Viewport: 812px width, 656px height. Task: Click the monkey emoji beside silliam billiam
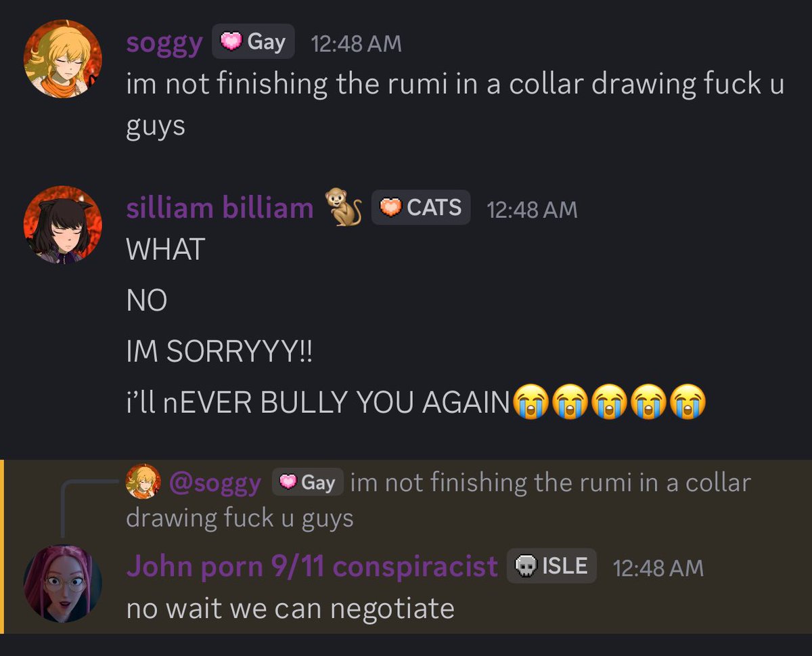344,208
